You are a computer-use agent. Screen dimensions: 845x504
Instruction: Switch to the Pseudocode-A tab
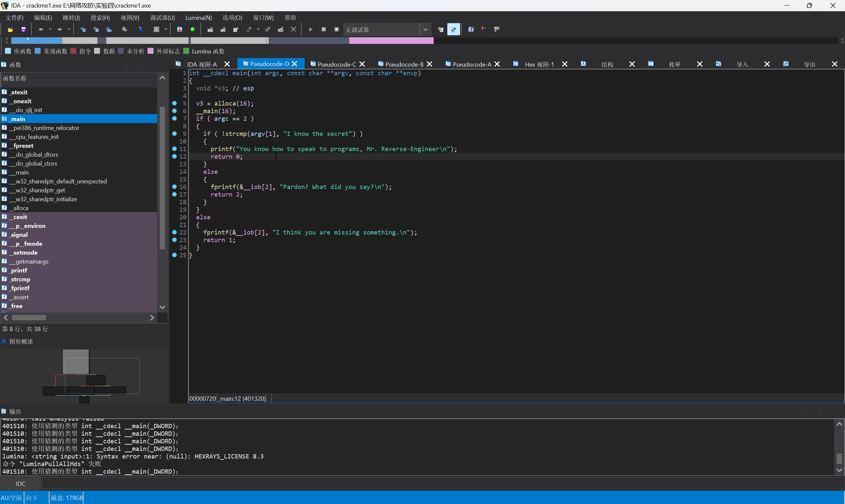click(472, 64)
